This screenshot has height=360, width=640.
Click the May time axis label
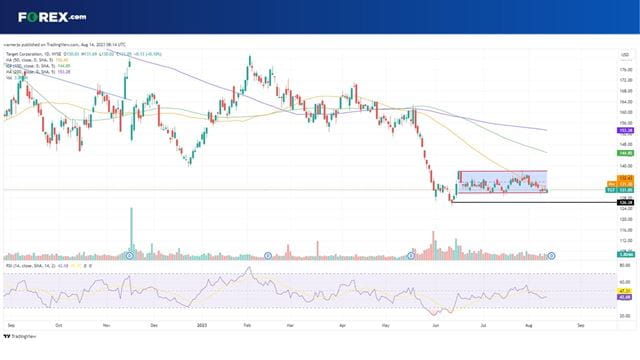coord(386,326)
